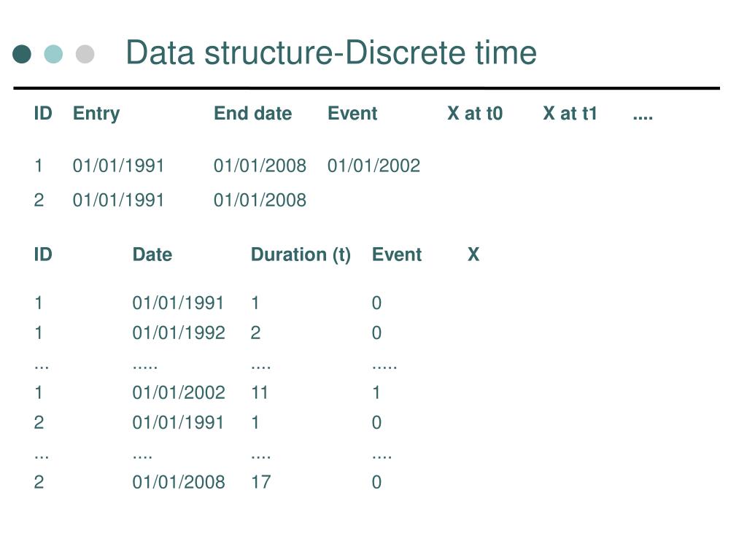Click the duration value 11
The image size is (747, 560).
(259, 393)
